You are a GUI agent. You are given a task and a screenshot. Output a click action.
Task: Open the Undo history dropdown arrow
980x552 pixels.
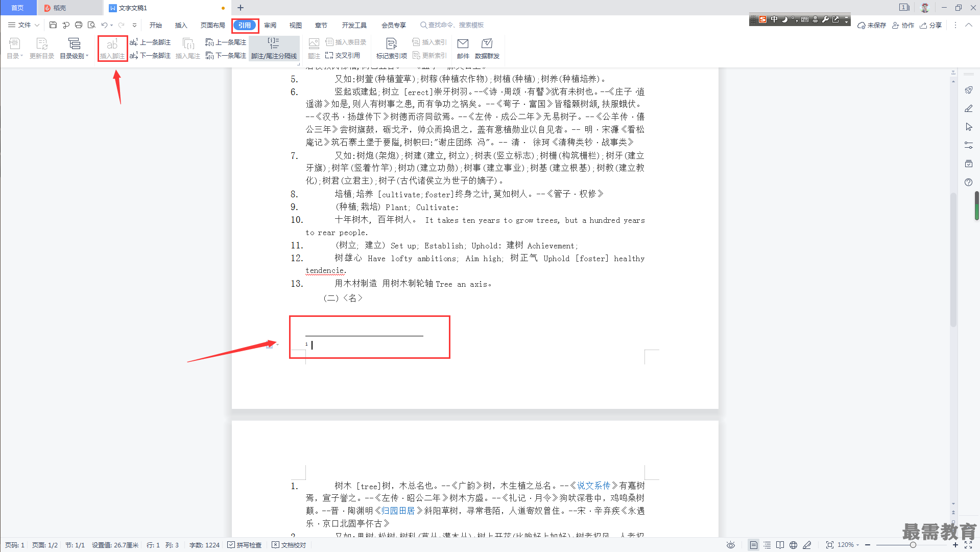pos(111,25)
